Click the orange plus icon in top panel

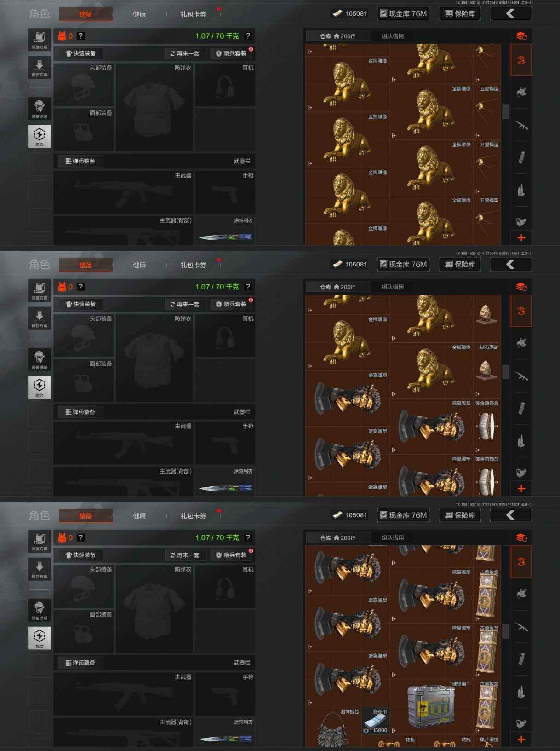click(x=521, y=237)
